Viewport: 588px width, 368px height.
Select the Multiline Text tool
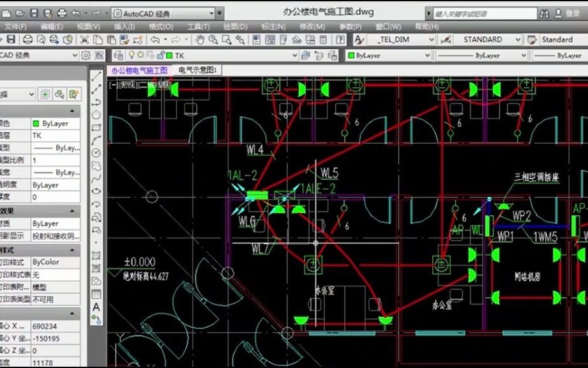coord(96,307)
